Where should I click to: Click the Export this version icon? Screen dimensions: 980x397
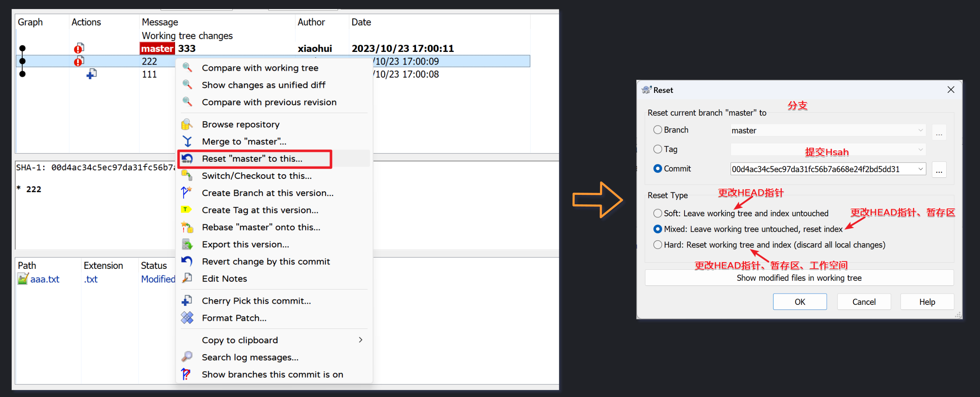(x=187, y=244)
